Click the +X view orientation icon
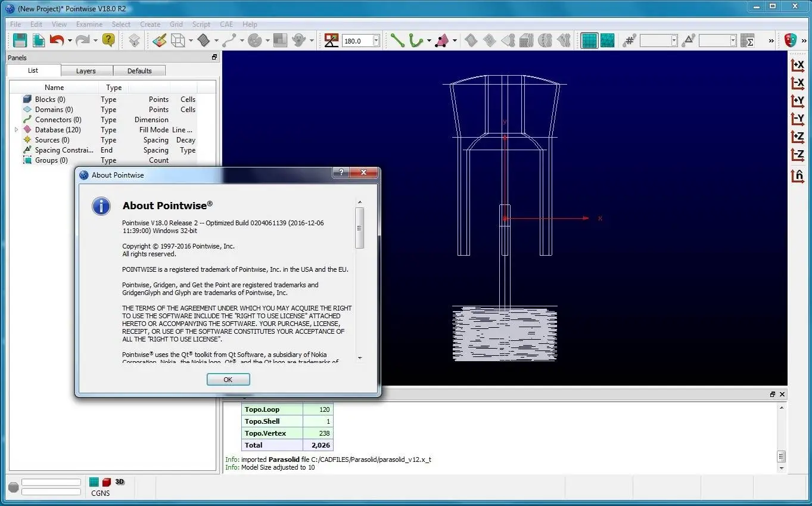 (x=798, y=66)
